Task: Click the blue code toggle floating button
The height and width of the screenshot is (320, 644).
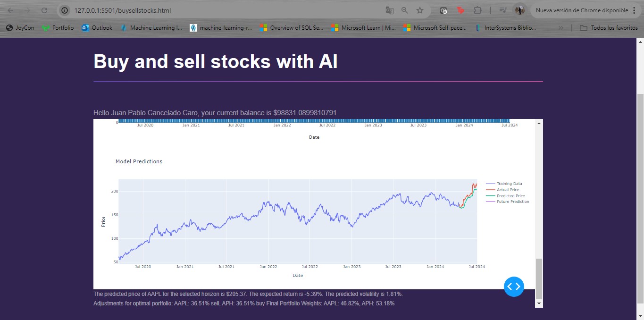Action: [x=514, y=286]
